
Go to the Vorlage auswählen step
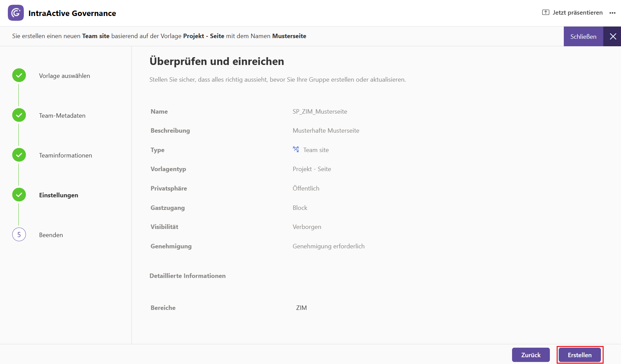[65, 76]
